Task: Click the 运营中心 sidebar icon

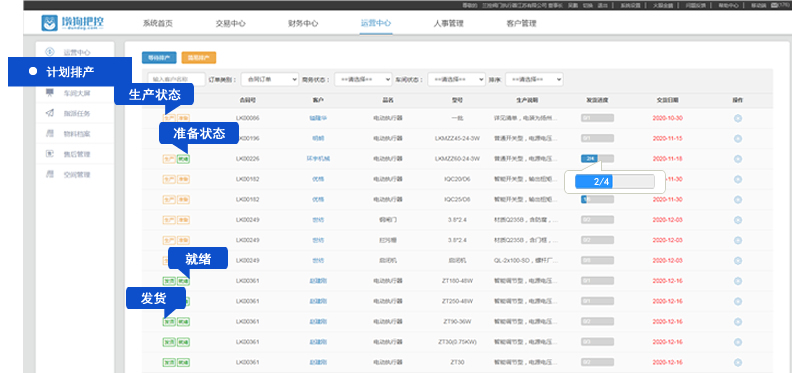Action: coord(50,52)
